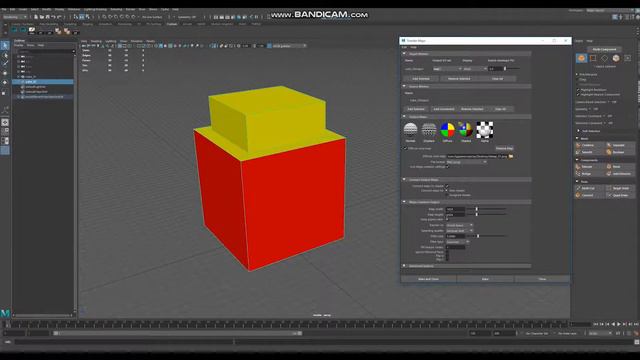640x360 pixels.
Task: Collapse the Connect Output Maps section
Action: (404, 180)
